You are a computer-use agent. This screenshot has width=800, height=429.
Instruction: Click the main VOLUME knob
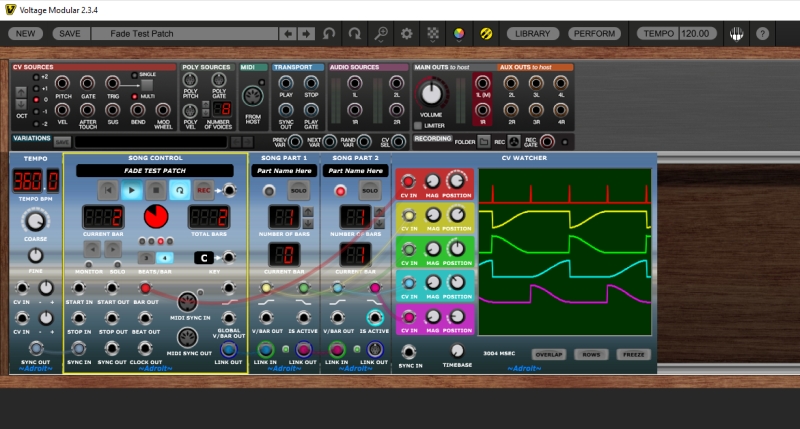tap(431, 94)
